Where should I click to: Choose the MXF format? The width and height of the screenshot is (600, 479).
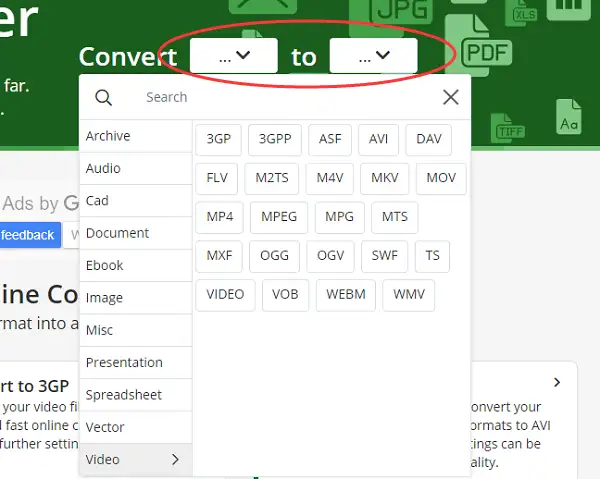(219, 256)
